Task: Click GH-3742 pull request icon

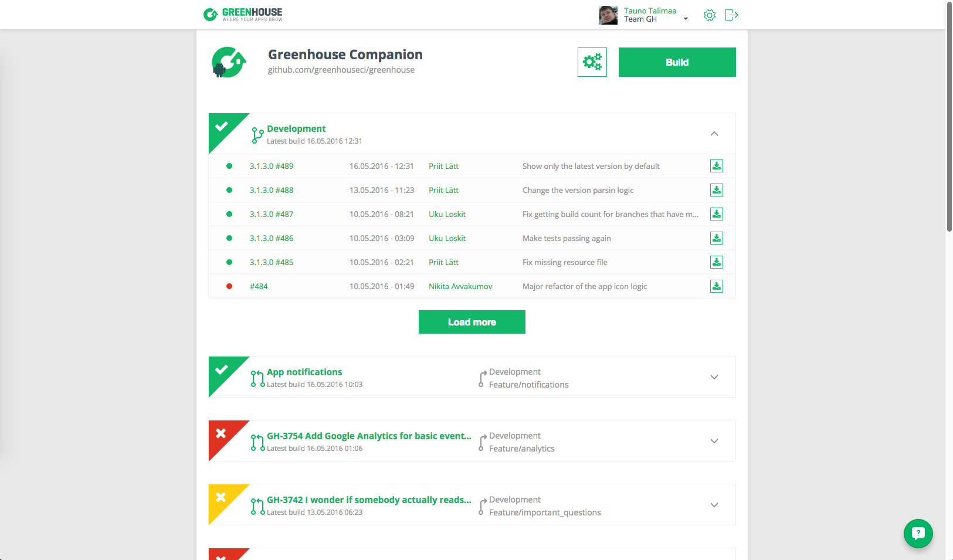Action: click(x=257, y=506)
